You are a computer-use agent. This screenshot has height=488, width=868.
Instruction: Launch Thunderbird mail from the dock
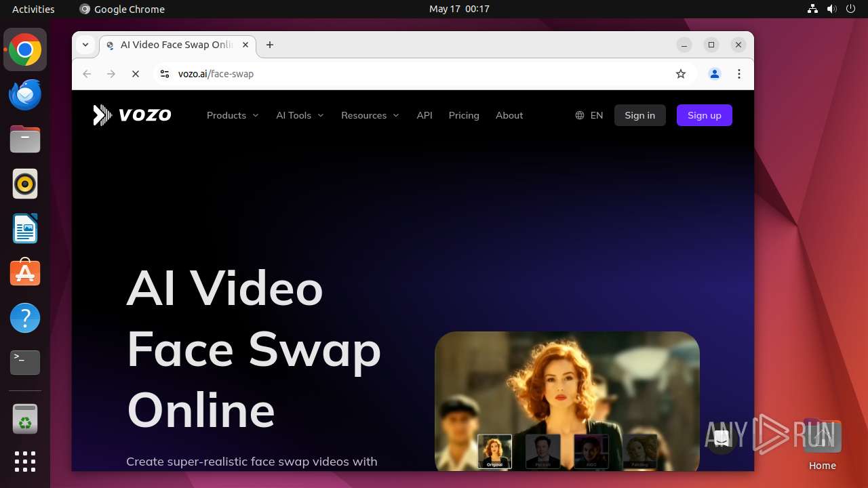pos(25,94)
